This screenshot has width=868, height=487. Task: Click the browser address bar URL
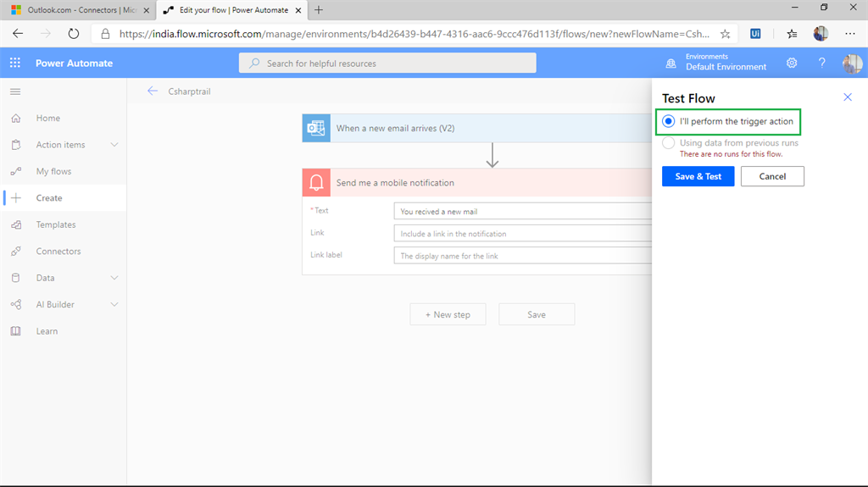tap(414, 34)
